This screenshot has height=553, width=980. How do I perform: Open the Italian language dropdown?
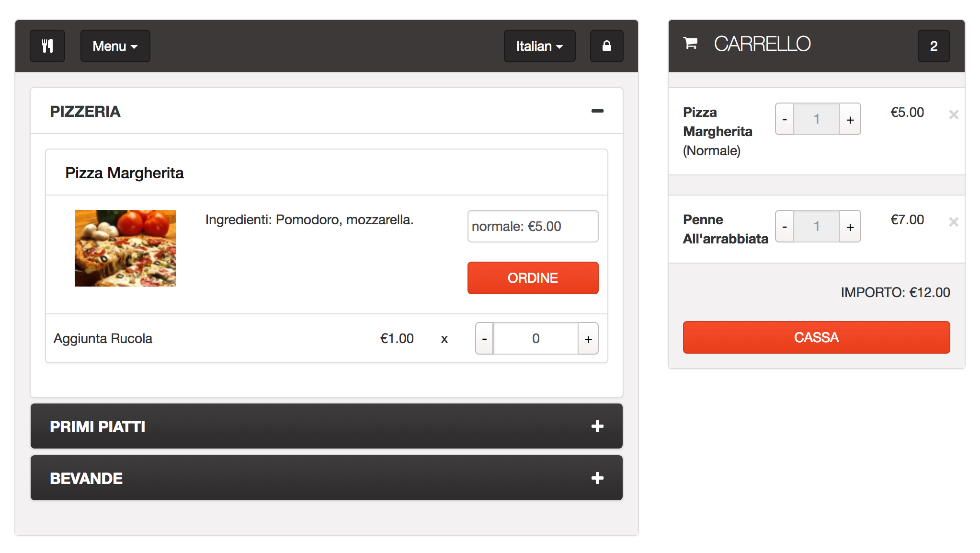(539, 46)
